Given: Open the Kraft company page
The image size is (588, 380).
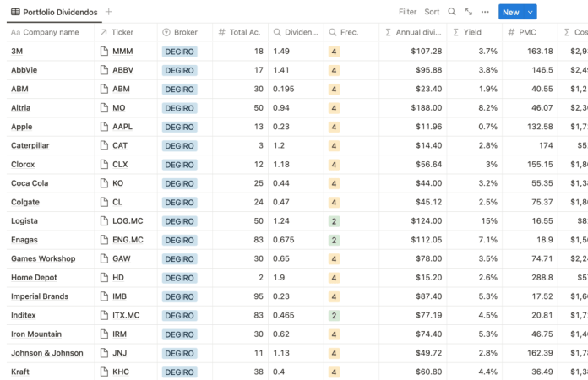Looking at the screenshot, I should tap(20, 372).
